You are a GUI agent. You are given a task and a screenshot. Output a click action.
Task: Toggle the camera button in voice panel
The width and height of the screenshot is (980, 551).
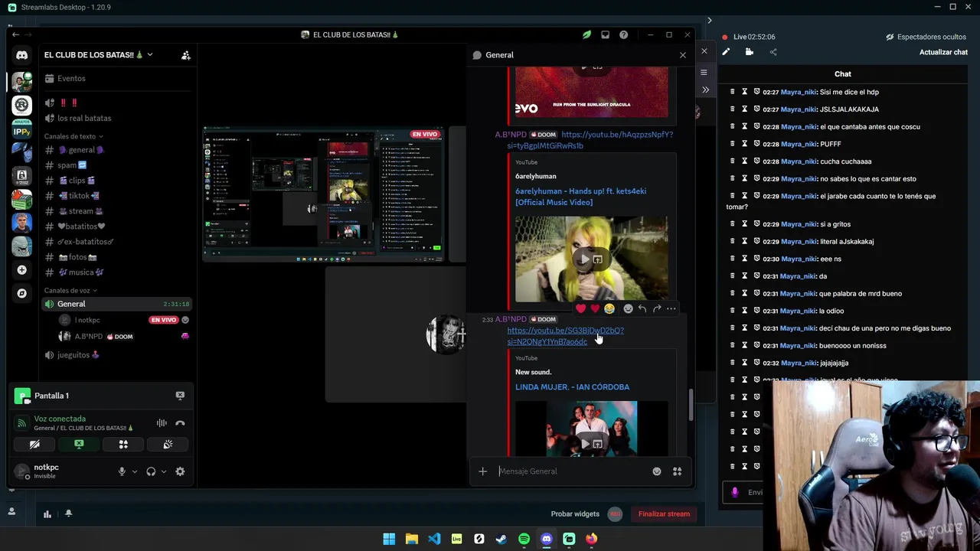point(34,444)
